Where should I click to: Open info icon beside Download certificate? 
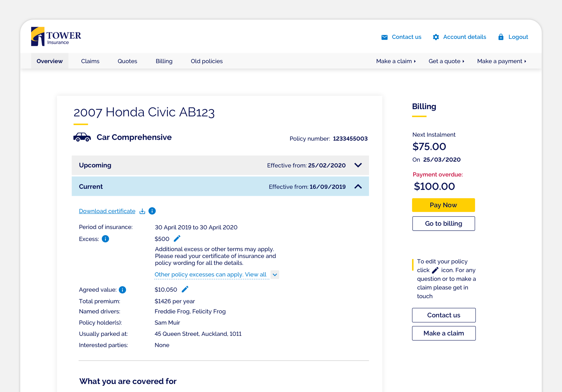coord(152,211)
